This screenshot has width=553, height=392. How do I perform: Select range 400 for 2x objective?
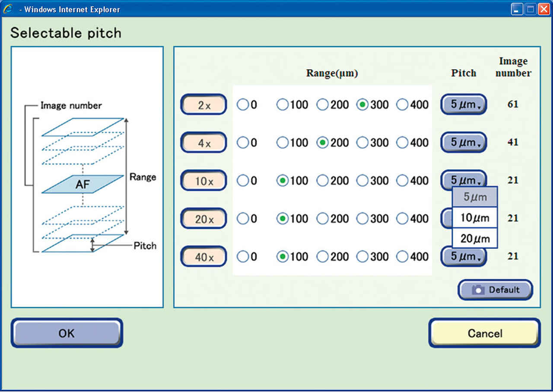point(402,105)
